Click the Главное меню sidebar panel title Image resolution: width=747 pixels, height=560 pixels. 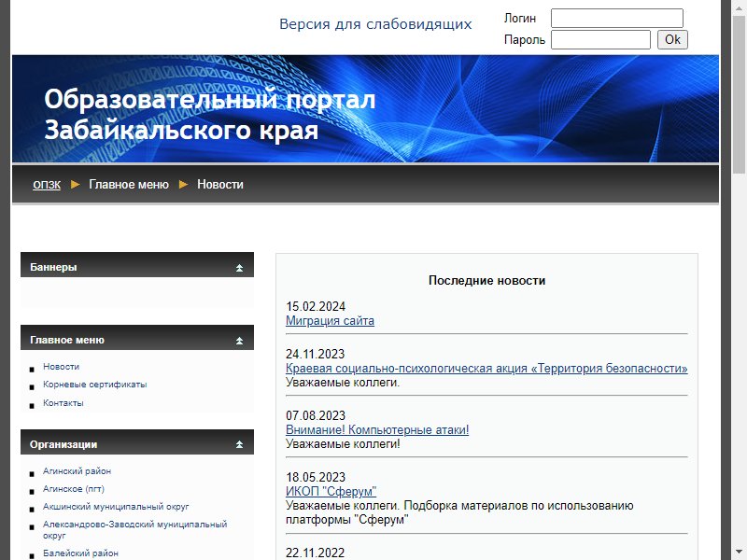point(66,340)
